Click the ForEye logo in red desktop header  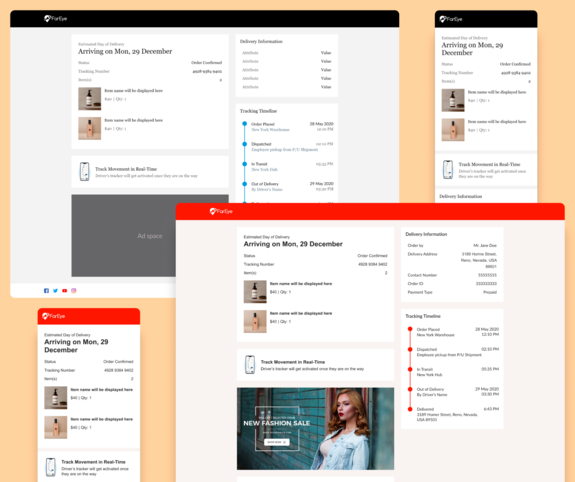tap(221, 211)
